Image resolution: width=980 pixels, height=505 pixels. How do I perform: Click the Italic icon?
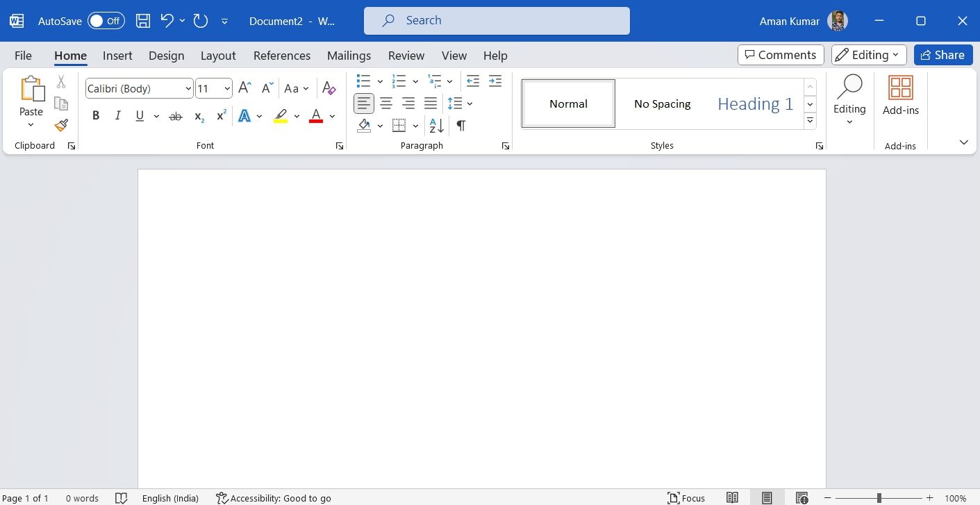click(117, 115)
